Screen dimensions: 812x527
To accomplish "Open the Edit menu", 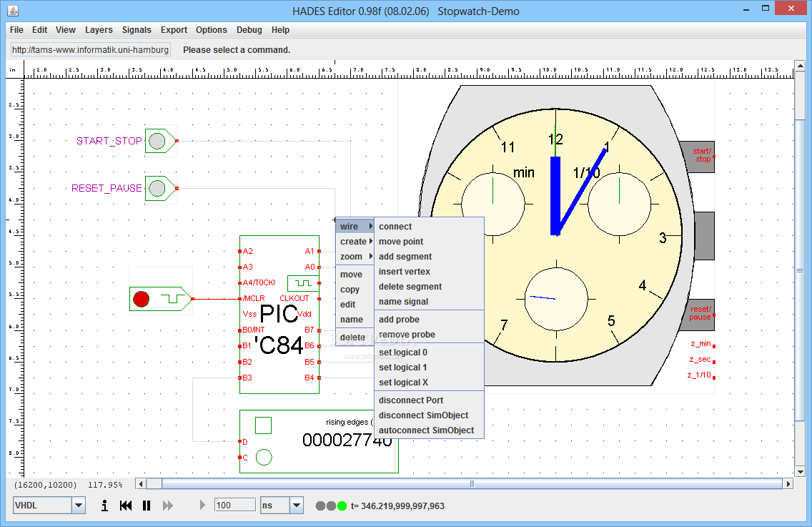I will 39,30.
